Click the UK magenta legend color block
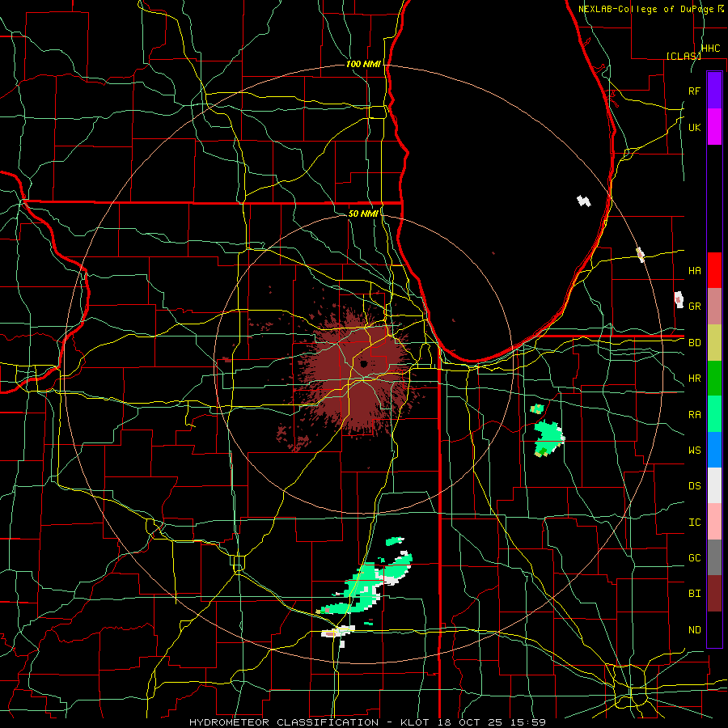This screenshot has width=728, height=728. click(x=714, y=126)
